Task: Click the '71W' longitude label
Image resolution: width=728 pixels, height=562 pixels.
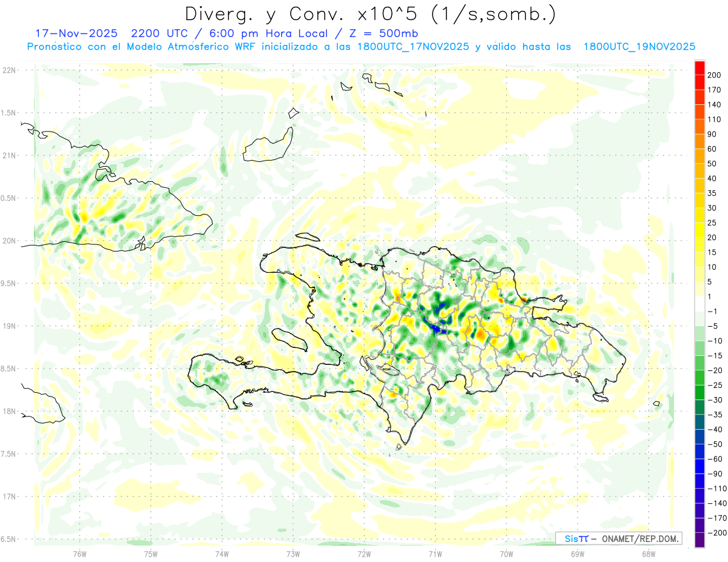Action: point(435,554)
